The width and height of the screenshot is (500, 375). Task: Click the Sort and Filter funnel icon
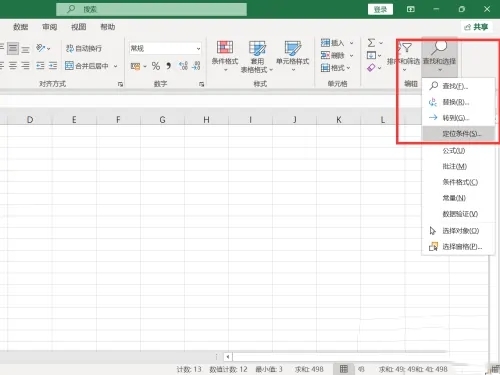tap(406, 48)
